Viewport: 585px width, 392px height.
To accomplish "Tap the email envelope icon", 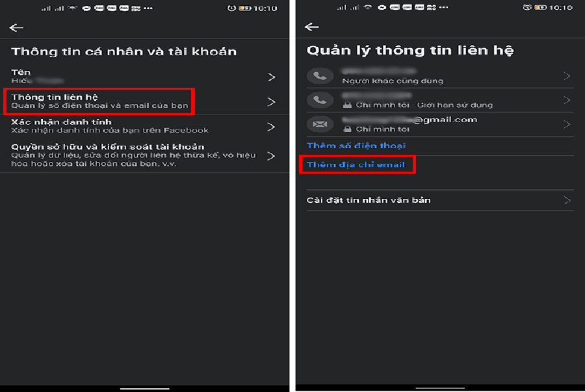I will pyautogui.click(x=320, y=124).
